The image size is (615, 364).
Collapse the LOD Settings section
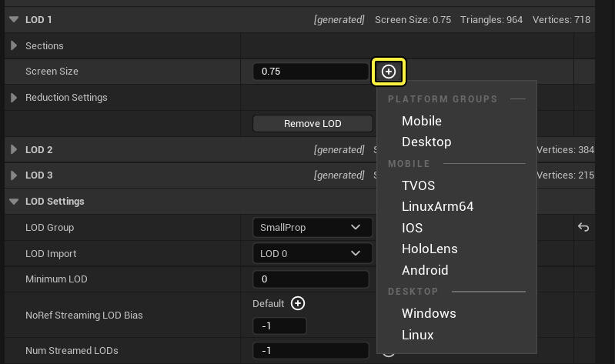(x=14, y=202)
